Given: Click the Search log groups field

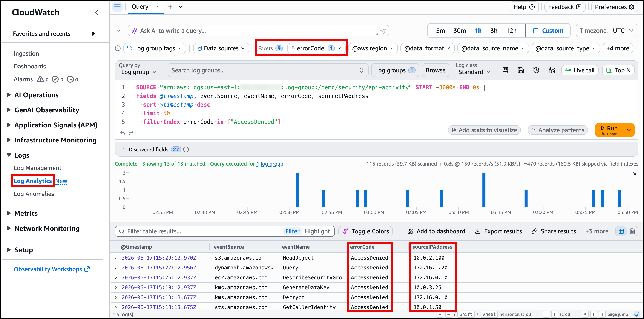Looking at the screenshot, I should coord(268,70).
